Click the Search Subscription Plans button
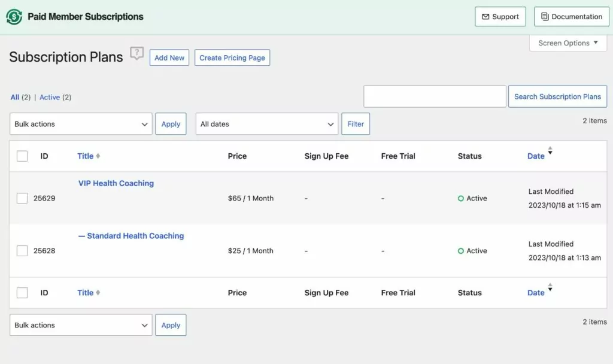 pyautogui.click(x=557, y=96)
